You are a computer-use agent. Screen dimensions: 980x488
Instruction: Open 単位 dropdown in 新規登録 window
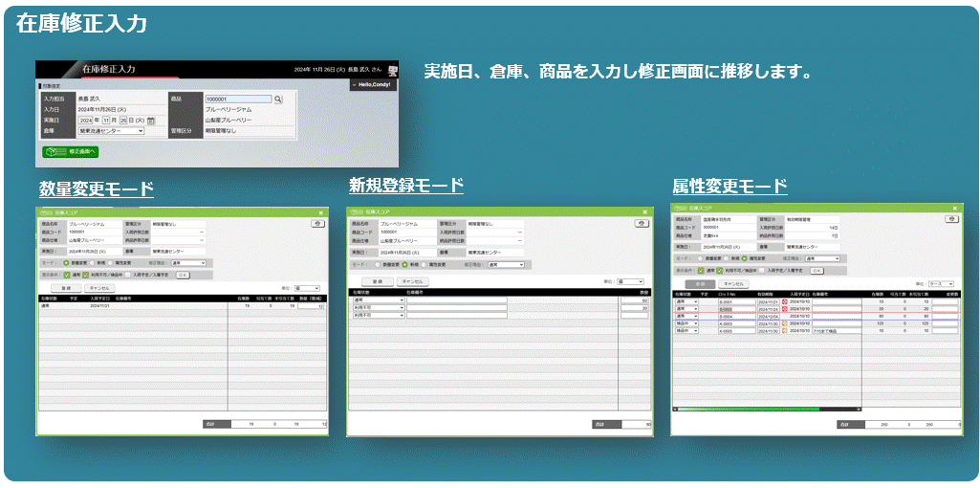pyautogui.click(x=630, y=281)
